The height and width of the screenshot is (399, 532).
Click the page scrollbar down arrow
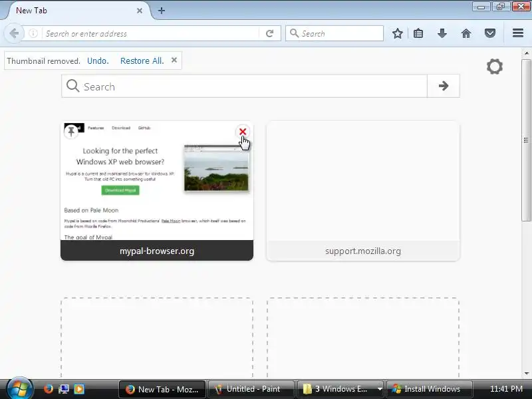(527, 374)
